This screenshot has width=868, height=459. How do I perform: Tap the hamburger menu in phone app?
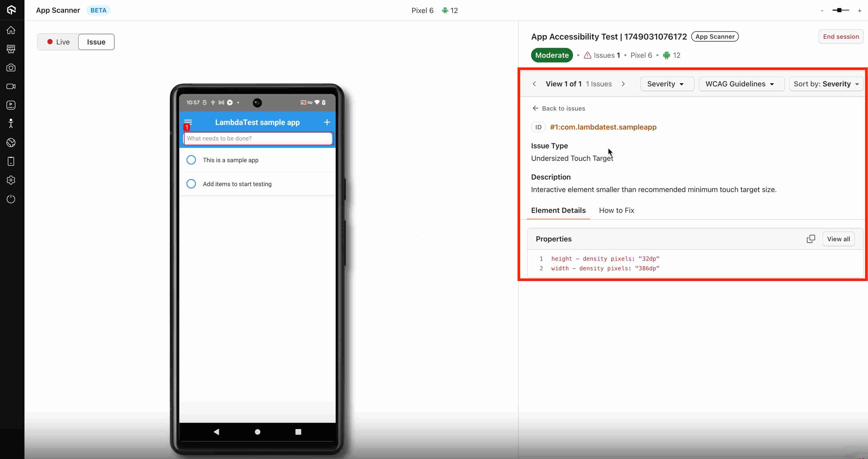(x=188, y=122)
